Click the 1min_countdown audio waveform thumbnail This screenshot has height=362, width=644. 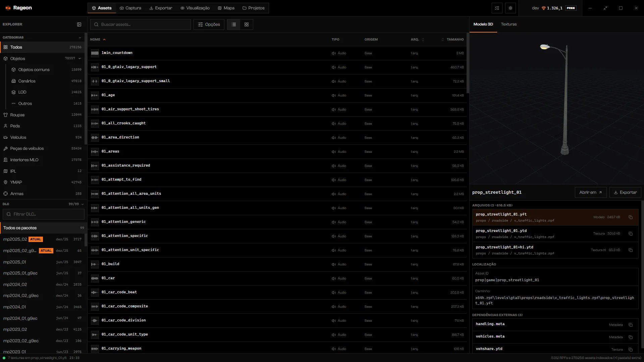point(95,53)
